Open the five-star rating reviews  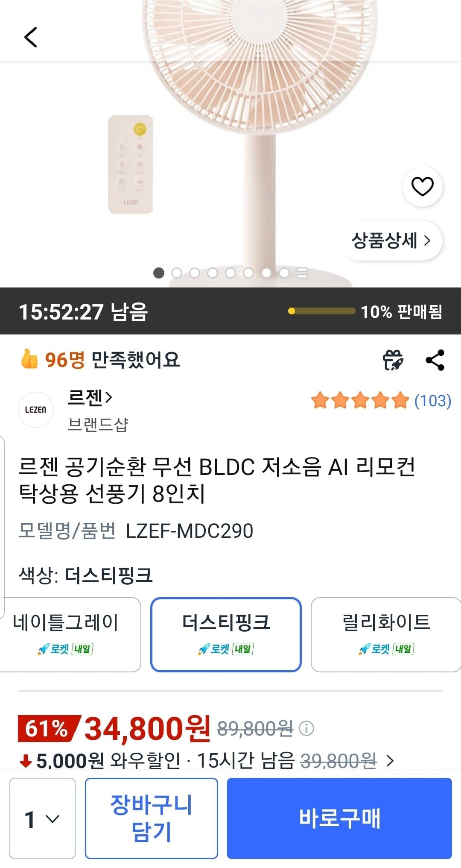click(381, 401)
